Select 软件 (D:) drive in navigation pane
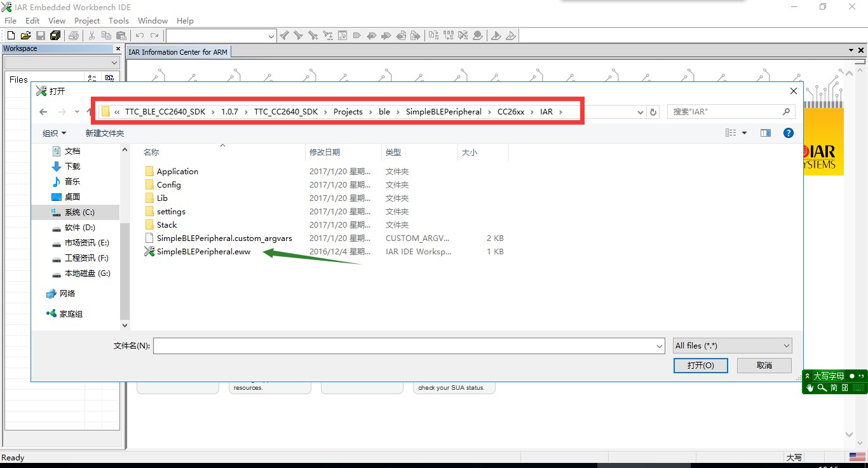This screenshot has height=468, width=868. click(75, 228)
